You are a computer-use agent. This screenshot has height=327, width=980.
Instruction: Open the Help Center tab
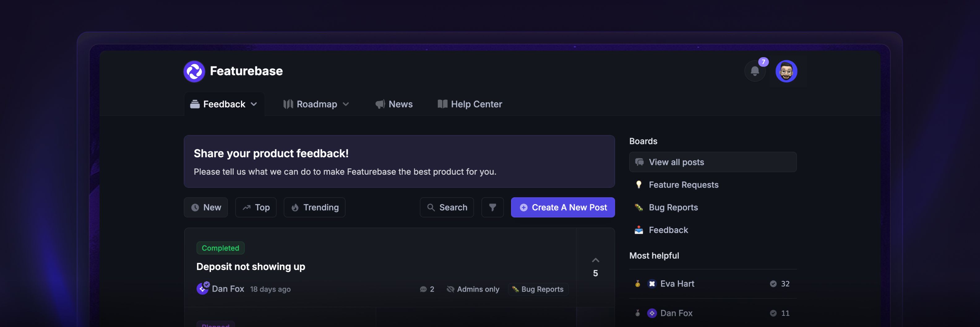pos(470,104)
